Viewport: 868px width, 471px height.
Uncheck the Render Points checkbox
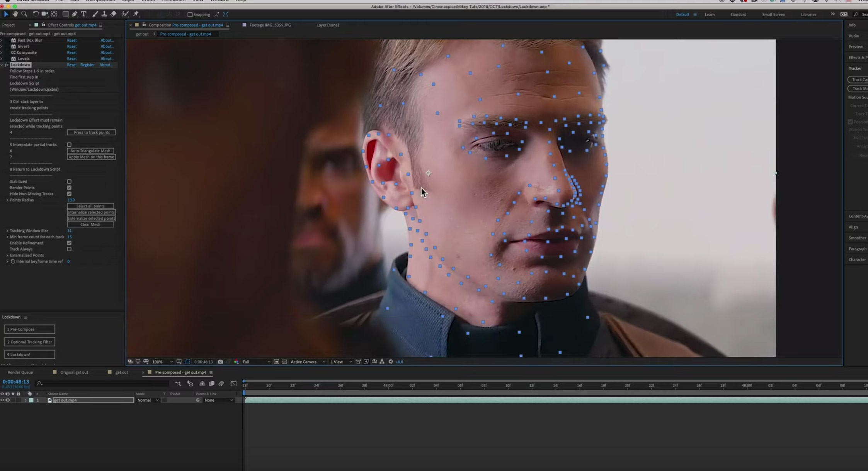pos(69,188)
